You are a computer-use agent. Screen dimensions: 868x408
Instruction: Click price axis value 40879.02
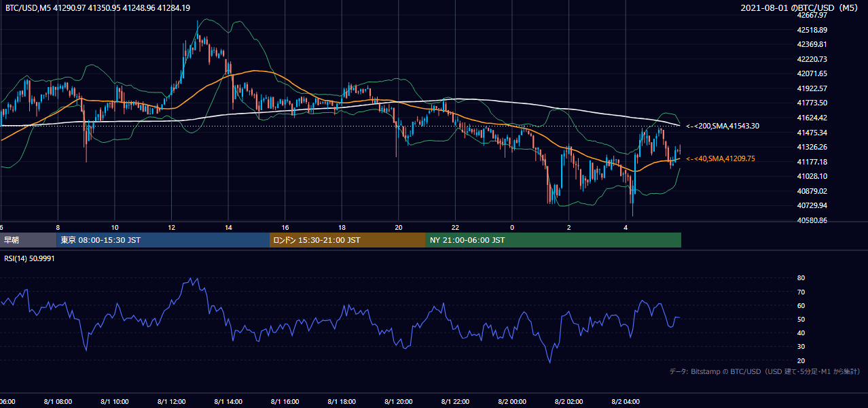pos(813,191)
